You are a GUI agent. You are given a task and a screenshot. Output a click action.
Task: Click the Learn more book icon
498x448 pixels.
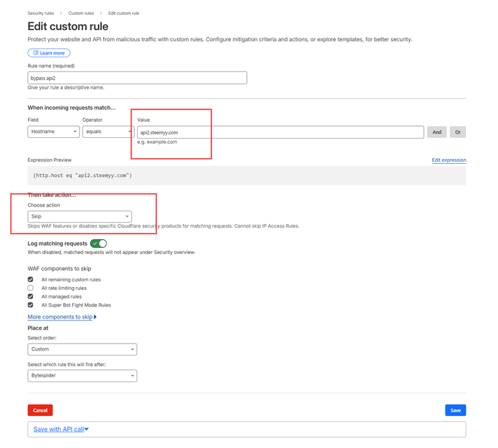pos(36,53)
